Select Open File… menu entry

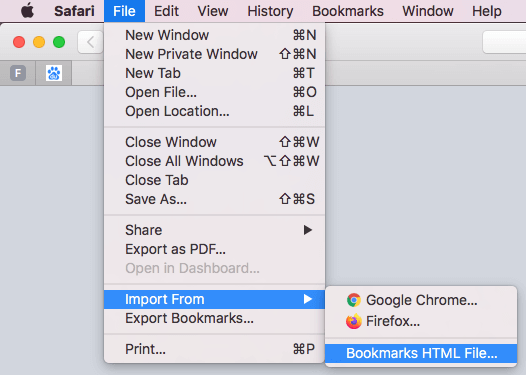pyautogui.click(x=214, y=92)
